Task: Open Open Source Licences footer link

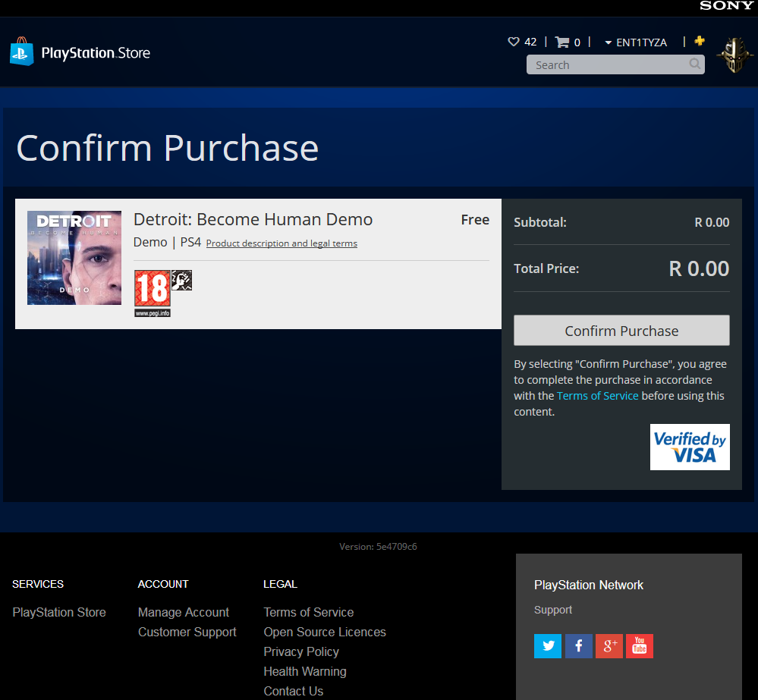Action: point(325,632)
